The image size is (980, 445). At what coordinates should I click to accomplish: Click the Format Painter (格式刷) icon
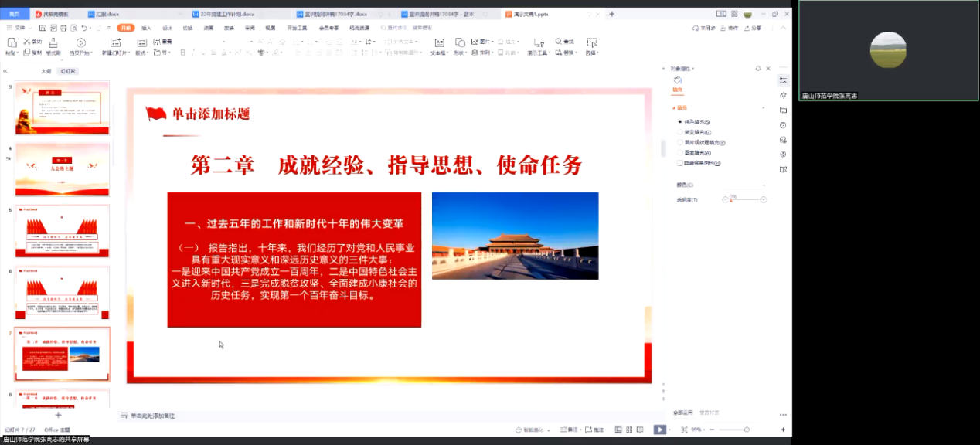(53, 43)
